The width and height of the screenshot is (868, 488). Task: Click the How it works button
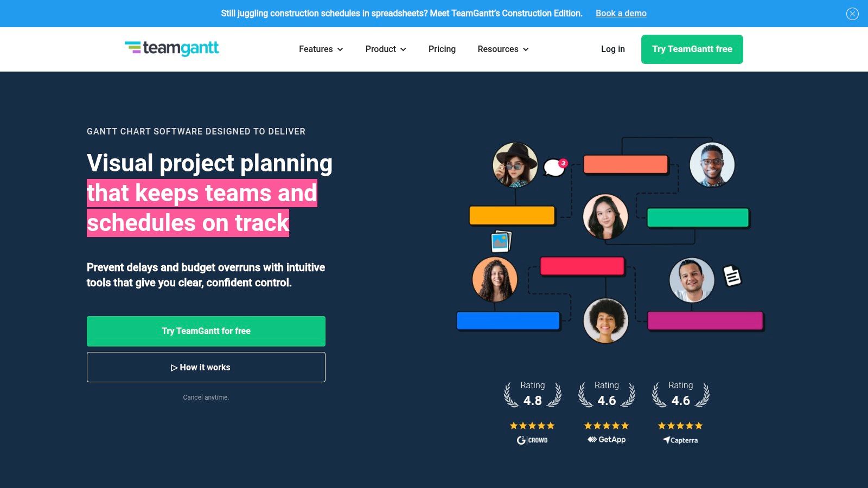(x=206, y=367)
